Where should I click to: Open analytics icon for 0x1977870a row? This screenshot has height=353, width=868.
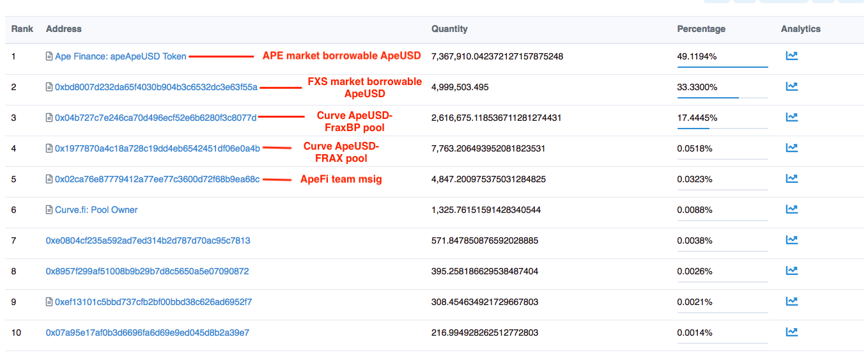click(x=791, y=148)
